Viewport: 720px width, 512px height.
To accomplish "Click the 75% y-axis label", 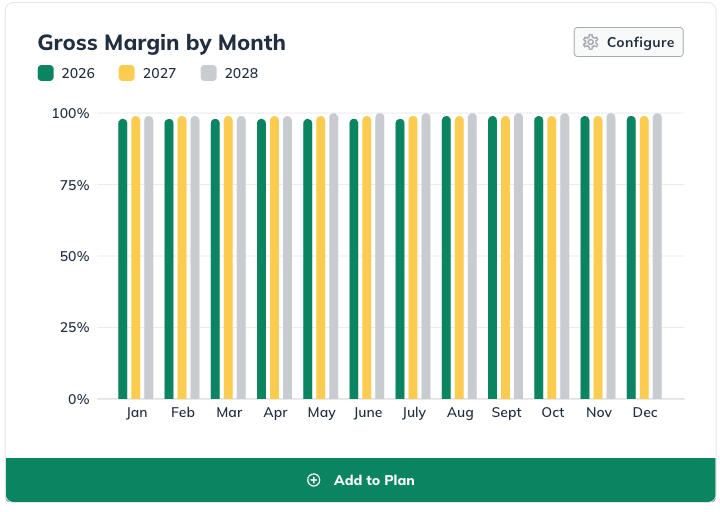I will [x=74, y=185].
